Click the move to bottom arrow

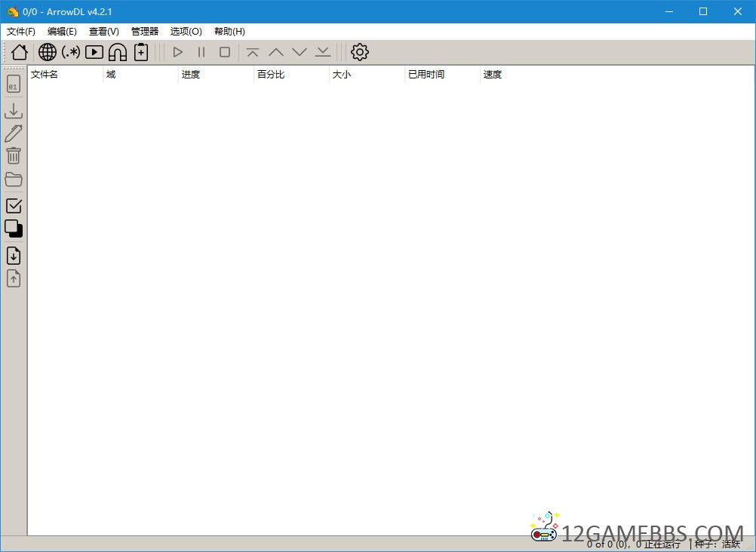coord(323,52)
